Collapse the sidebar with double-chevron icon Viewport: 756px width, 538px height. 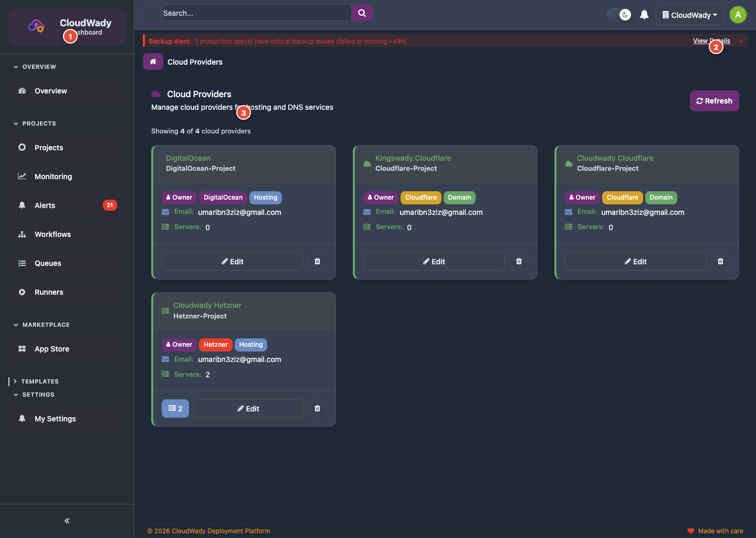coord(67,521)
